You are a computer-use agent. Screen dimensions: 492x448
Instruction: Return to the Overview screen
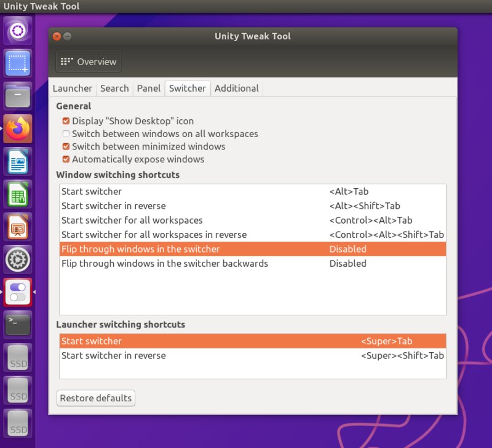coord(89,61)
